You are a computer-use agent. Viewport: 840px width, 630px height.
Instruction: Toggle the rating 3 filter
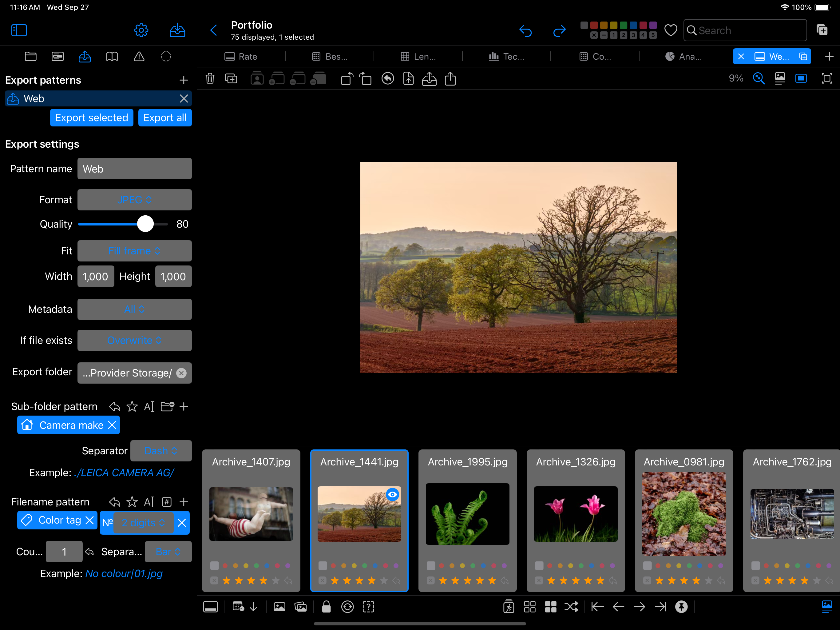tap(633, 35)
